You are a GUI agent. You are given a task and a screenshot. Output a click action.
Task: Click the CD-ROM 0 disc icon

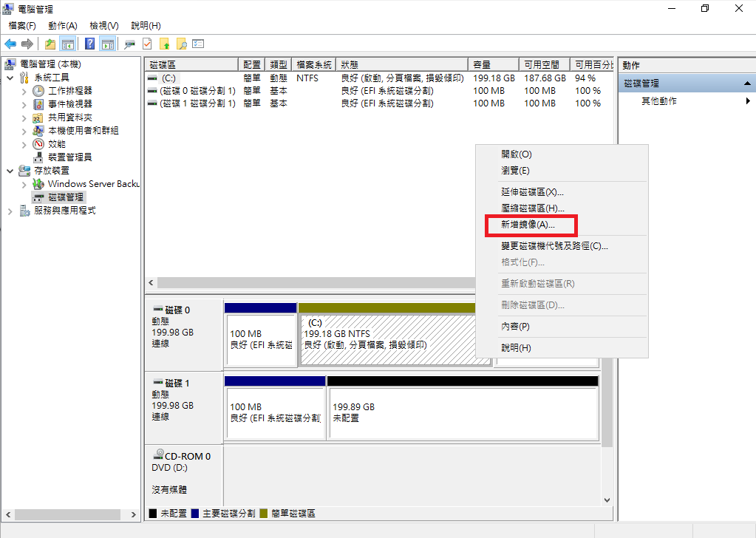point(157,454)
